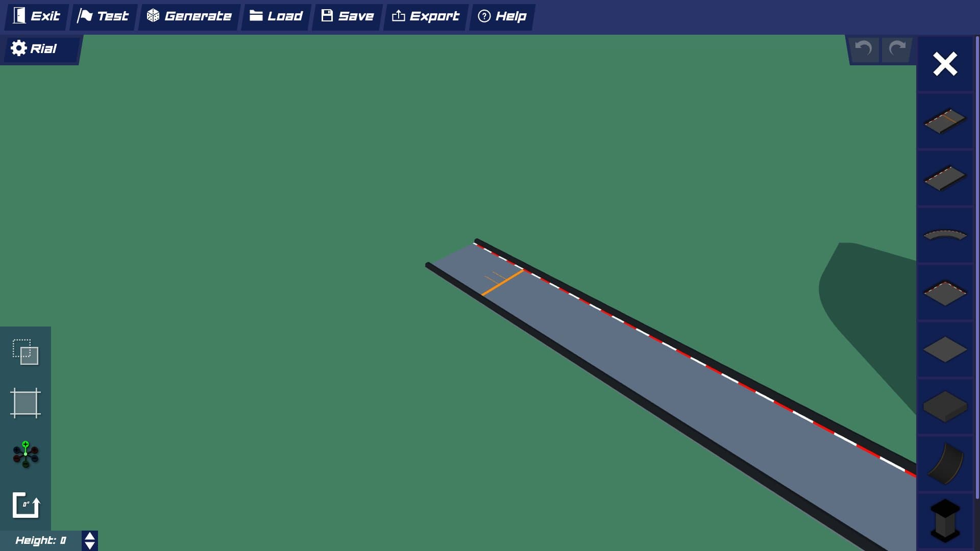Decrease the Height value with down arrow
This screenshot has height=551, width=980.
click(x=90, y=545)
